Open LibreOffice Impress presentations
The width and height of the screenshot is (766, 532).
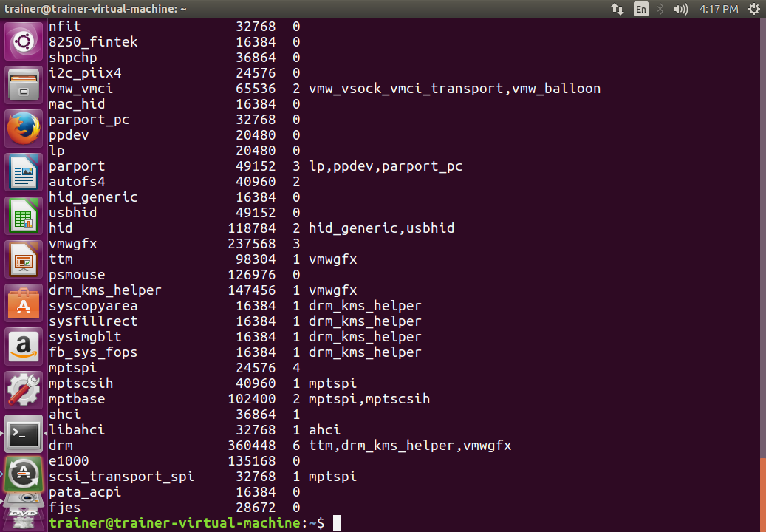coord(24,259)
